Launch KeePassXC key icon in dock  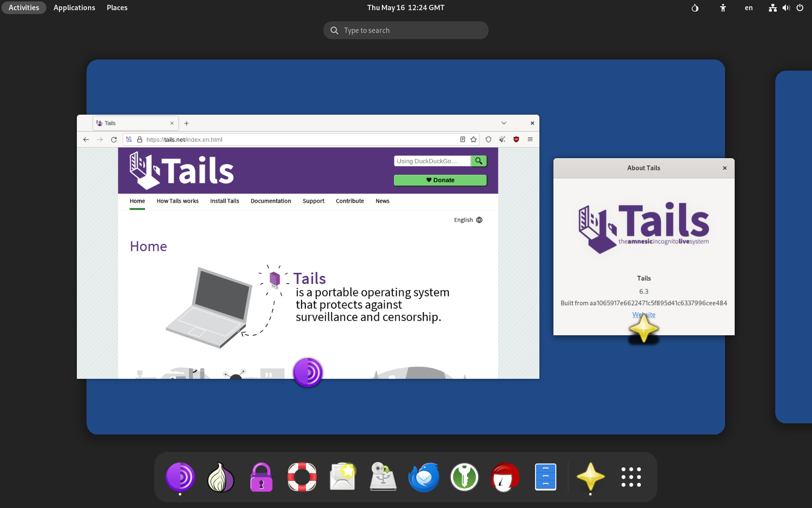464,477
